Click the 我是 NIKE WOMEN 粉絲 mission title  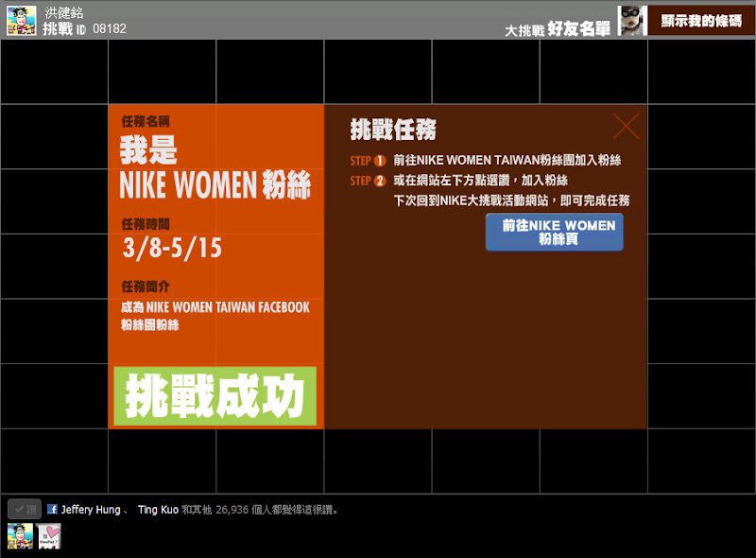click(x=215, y=167)
